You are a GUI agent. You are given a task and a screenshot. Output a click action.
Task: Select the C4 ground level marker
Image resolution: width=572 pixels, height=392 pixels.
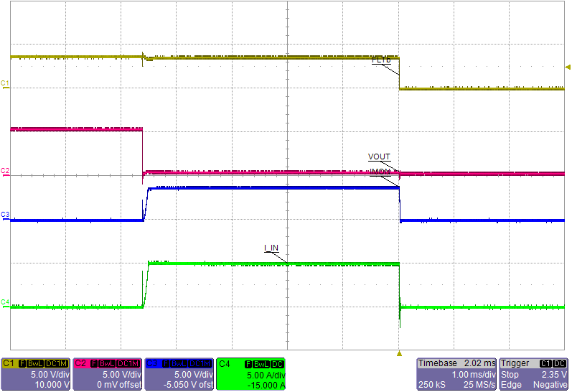click(x=5, y=303)
